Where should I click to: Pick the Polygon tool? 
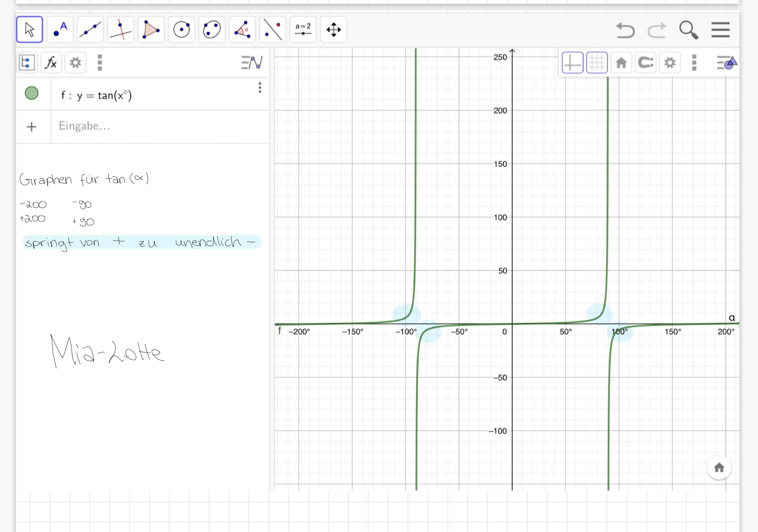click(x=151, y=30)
